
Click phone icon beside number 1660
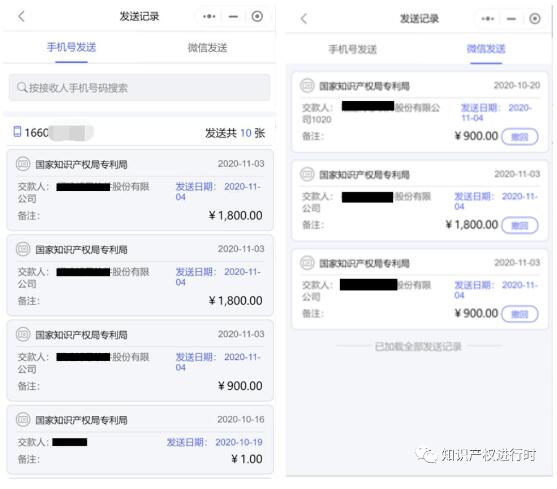pyautogui.click(x=17, y=132)
